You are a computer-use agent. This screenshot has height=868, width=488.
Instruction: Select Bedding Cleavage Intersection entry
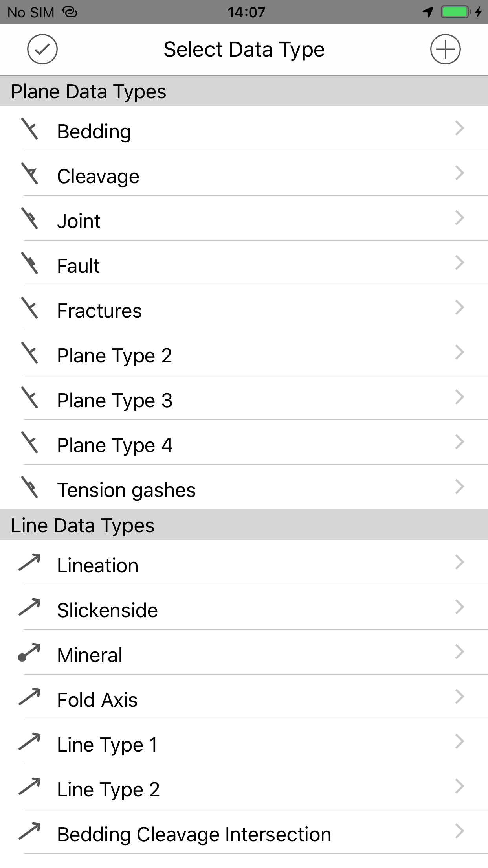194,835
